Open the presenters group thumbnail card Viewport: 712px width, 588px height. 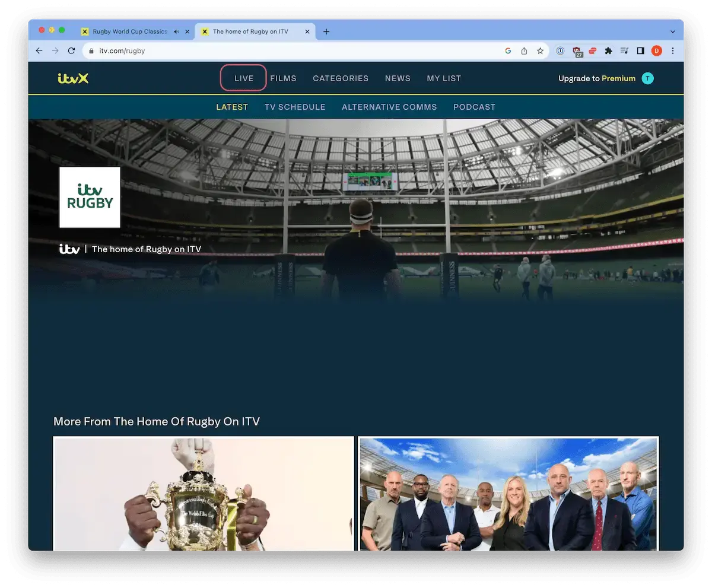(x=508, y=494)
